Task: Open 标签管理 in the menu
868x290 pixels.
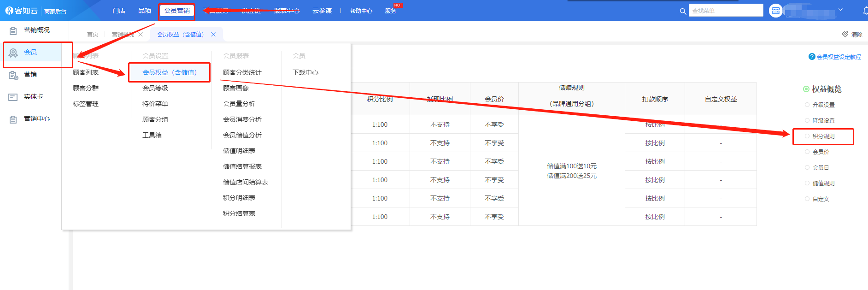Action: tap(86, 104)
